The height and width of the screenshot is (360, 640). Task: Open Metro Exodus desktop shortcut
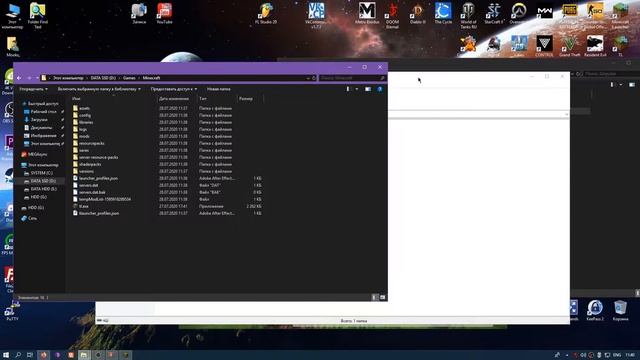coord(367,13)
